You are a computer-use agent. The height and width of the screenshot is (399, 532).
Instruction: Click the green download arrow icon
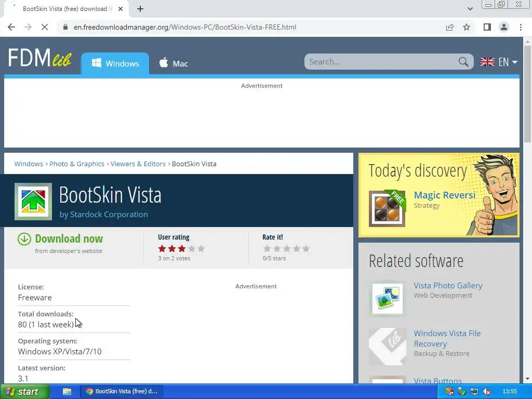(24, 239)
